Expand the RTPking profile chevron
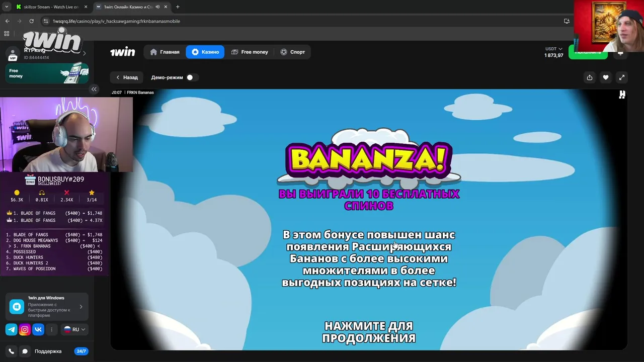Image resolution: width=644 pixels, height=362 pixels. [84, 53]
